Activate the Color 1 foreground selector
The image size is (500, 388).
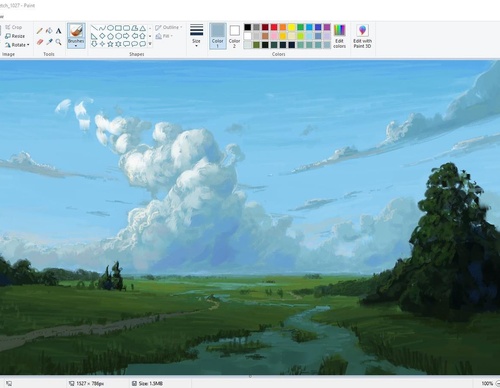(218, 36)
